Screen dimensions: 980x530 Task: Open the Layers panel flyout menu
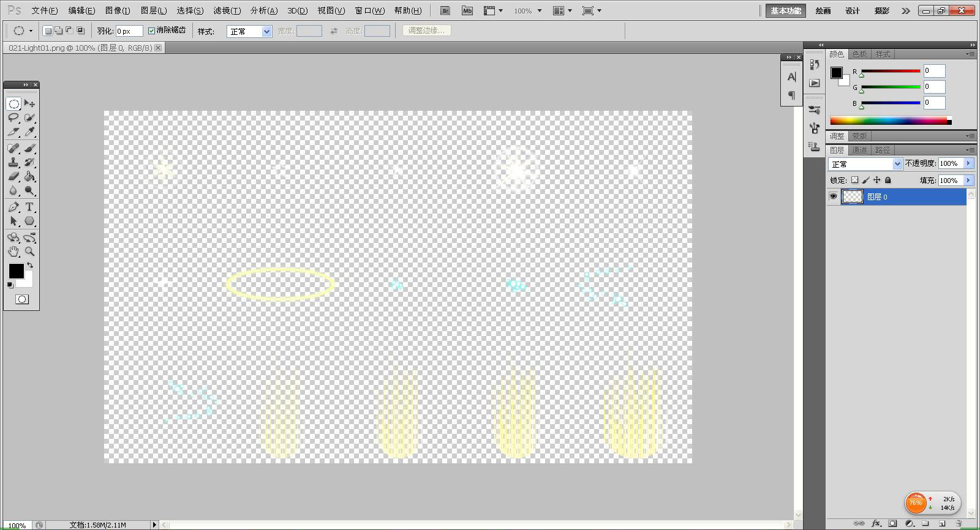tap(970, 150)
